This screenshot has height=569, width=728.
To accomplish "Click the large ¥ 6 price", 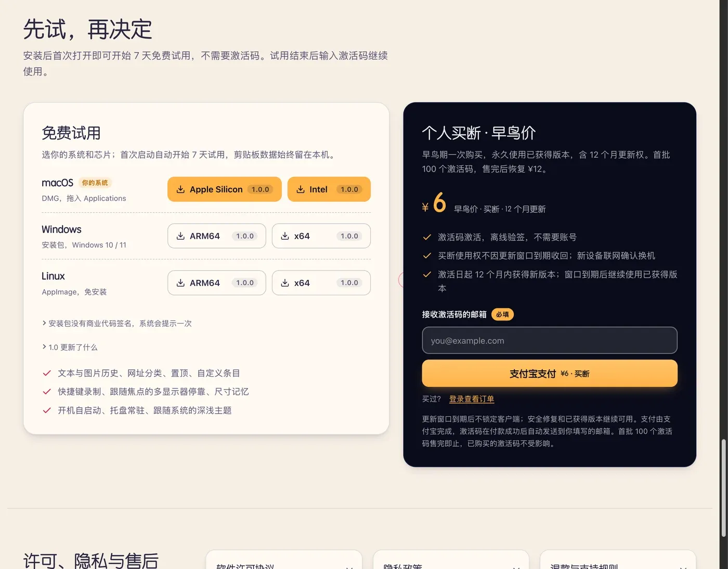I will [x=434, y=203].
